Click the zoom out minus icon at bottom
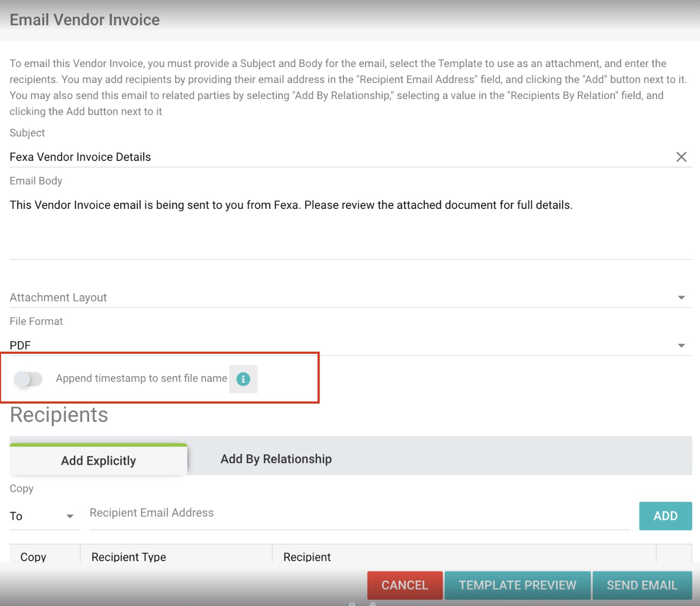Screen dimensions: 700x606 coord(352,604)
